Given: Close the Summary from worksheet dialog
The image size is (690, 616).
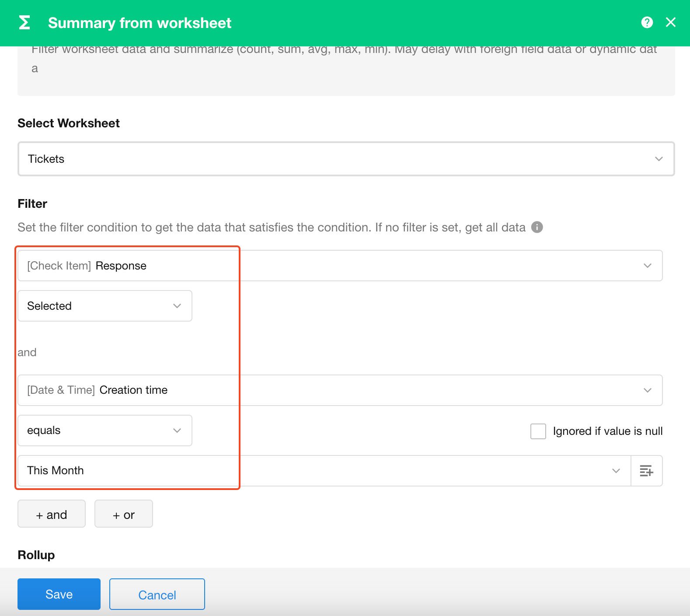Looking at the screenshot, I should [670, 22].
